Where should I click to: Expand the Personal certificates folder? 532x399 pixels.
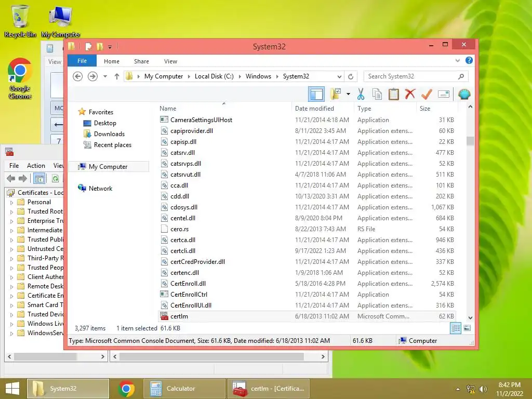[12, 203]
